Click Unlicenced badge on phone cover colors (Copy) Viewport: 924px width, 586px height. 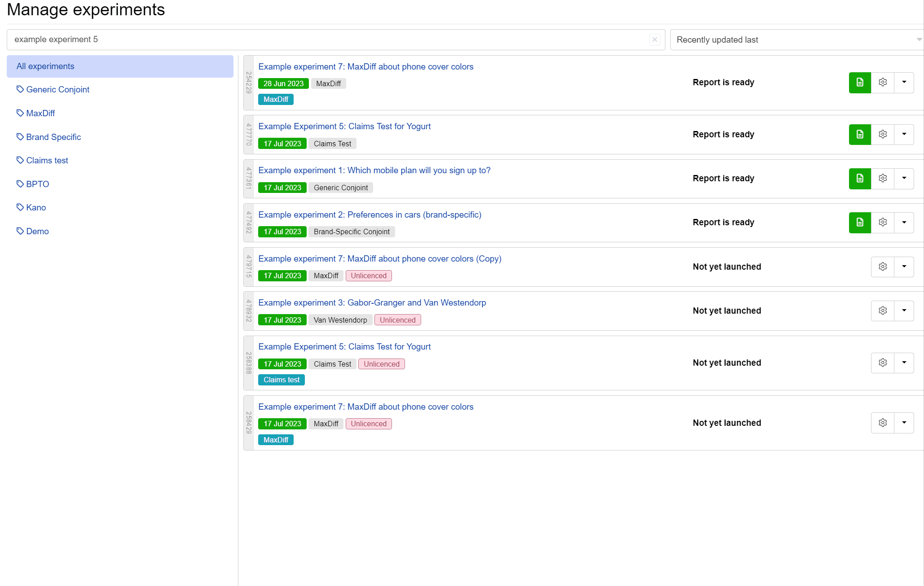[369, 276]
